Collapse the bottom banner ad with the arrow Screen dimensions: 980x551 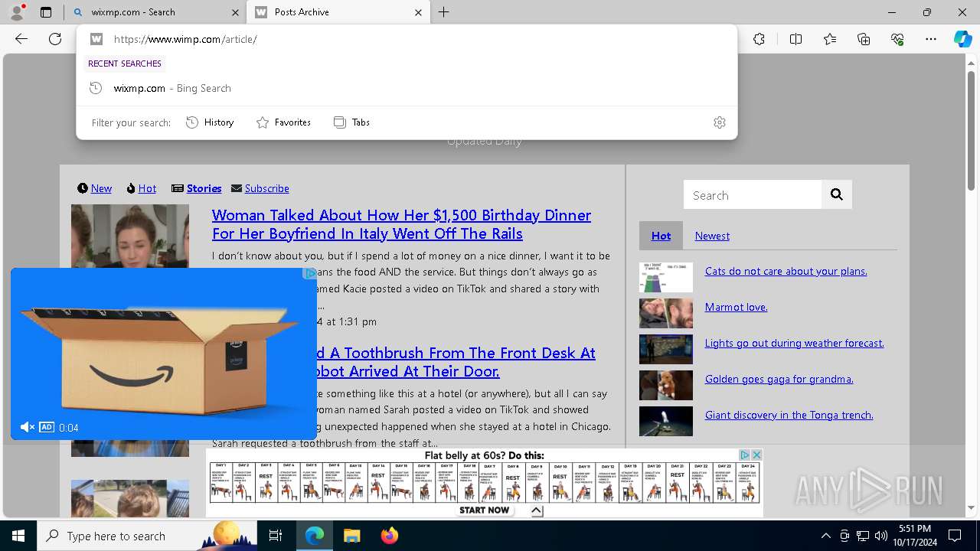537,510
